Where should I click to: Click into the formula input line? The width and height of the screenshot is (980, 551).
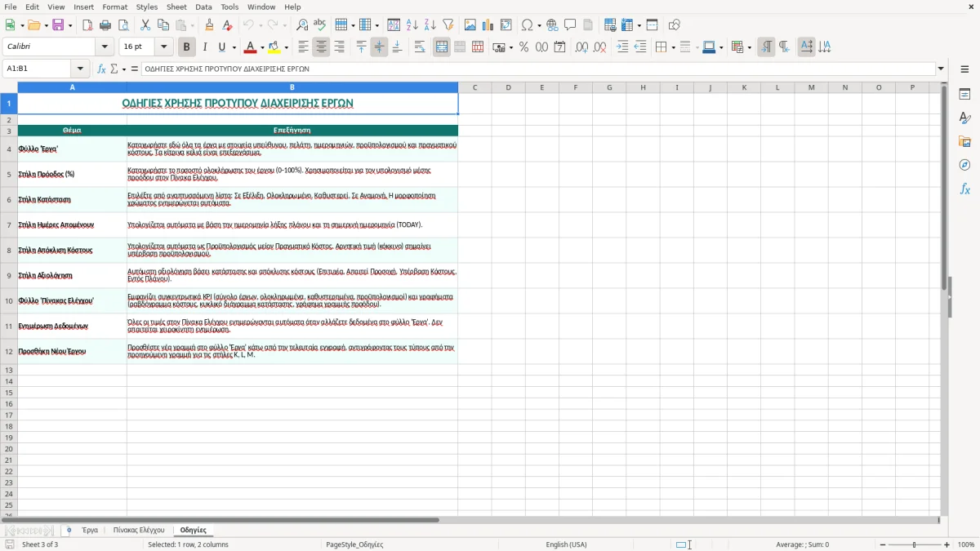[539, 69]
